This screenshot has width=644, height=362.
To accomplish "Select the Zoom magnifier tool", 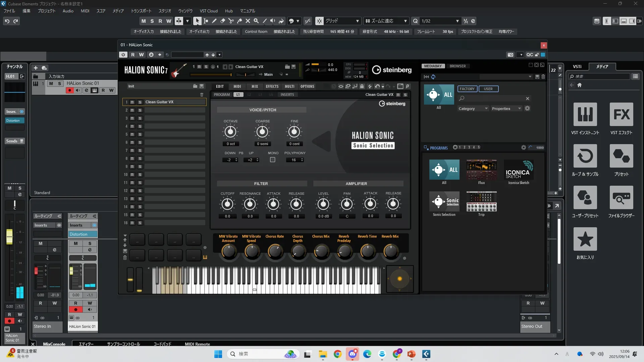I will [x=256, y=21].
